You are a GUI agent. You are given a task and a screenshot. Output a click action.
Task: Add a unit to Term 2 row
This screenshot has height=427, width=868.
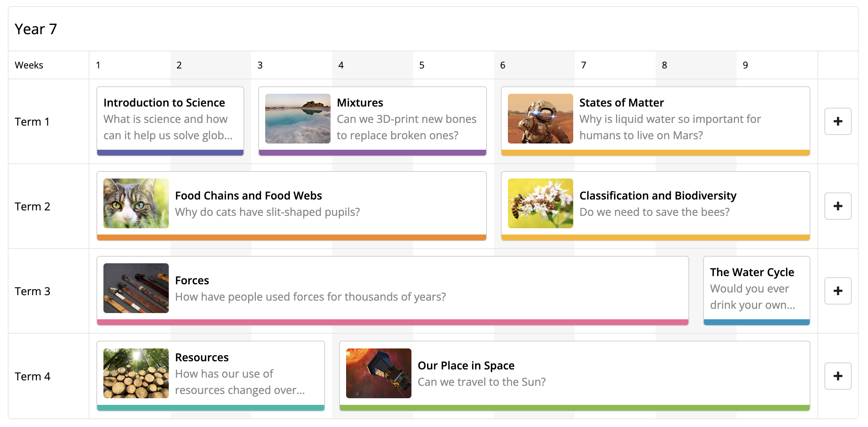[838, 206]
